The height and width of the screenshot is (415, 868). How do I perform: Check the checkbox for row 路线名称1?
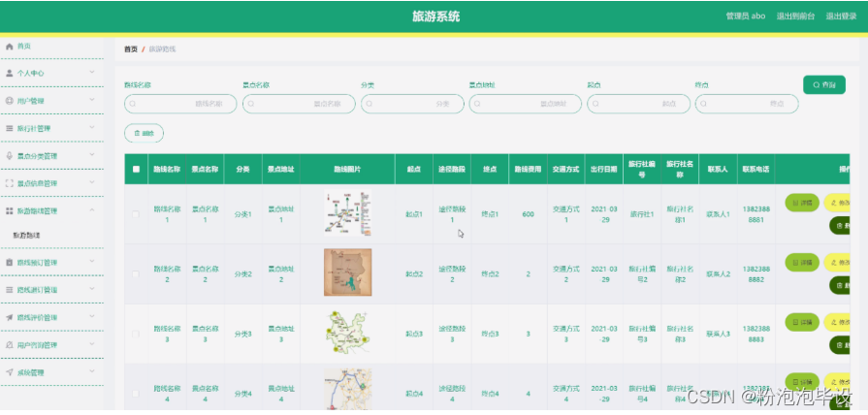click(x=136, y=214)
